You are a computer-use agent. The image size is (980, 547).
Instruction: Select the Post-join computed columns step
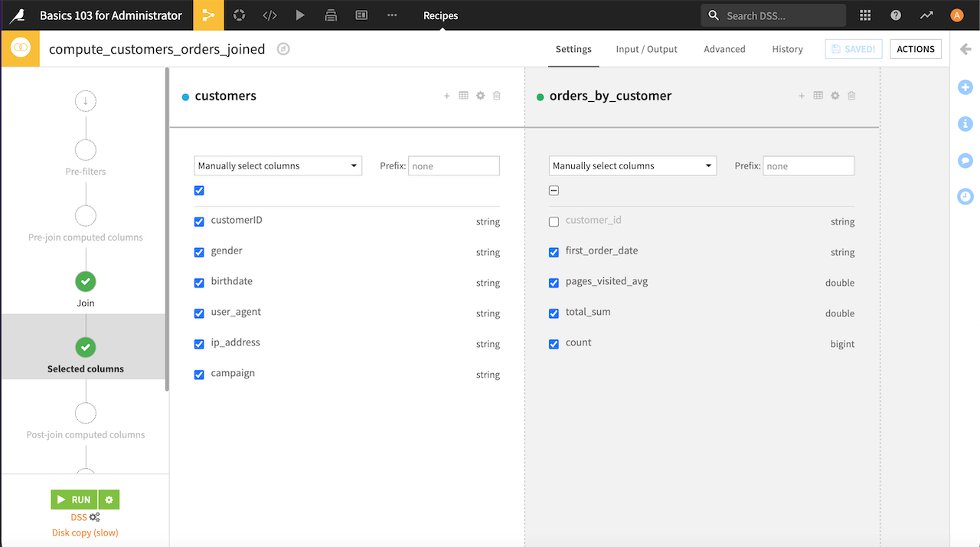coord(85,413)
